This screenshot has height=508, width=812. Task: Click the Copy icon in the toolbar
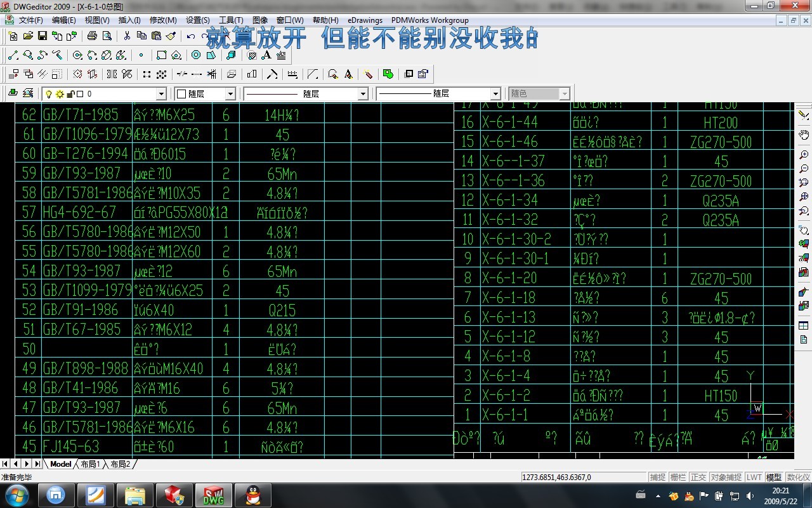[x=141, y=36]
